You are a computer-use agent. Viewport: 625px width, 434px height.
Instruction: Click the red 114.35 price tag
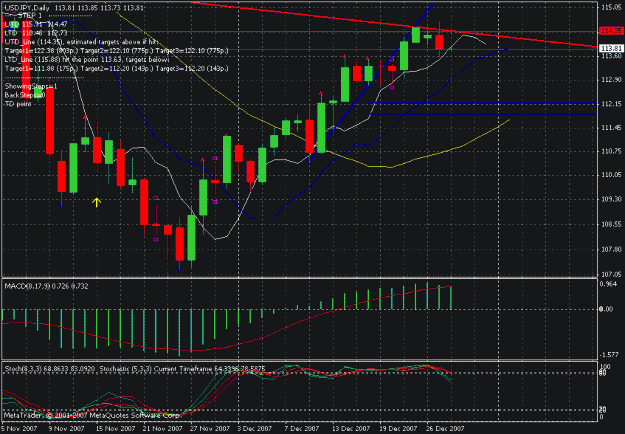611,31
